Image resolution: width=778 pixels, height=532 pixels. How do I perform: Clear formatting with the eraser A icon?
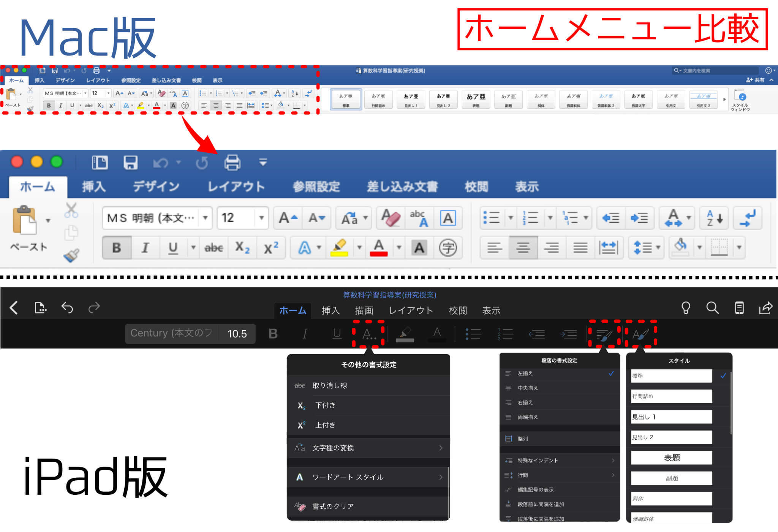[391, 218]
